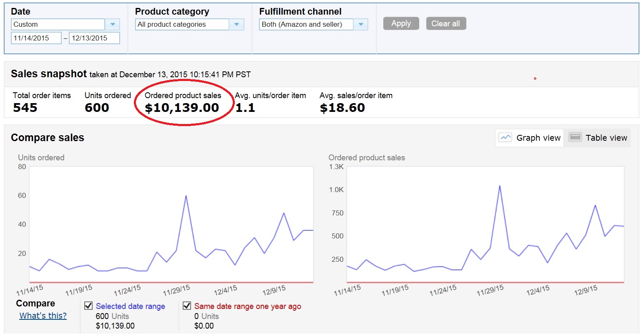Screen dimensions: 644x334
Task: Click the $10,139.00 value in Sales snapshot
Action: (x=182, y=108)
